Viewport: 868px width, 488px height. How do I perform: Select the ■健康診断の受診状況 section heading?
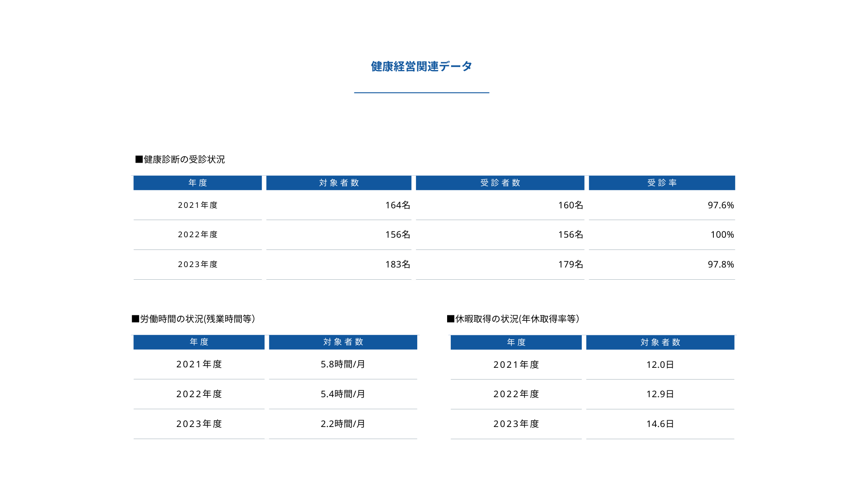coord(180,160)
